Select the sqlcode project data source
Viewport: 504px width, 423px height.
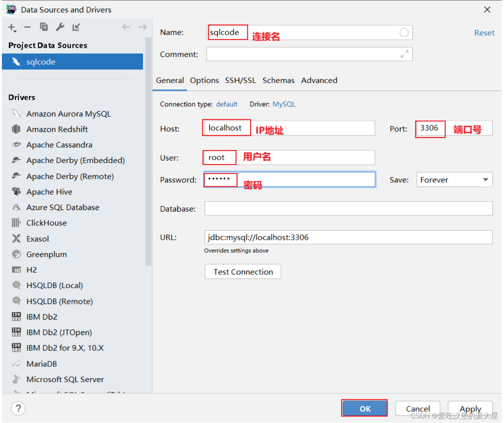[x=72, y=62]
